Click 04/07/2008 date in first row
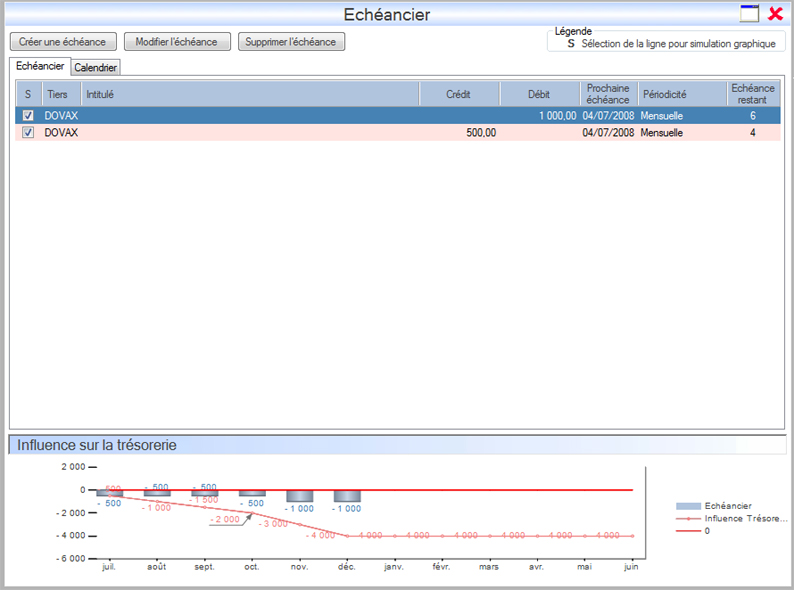The image size is (794, 590). 608,115
